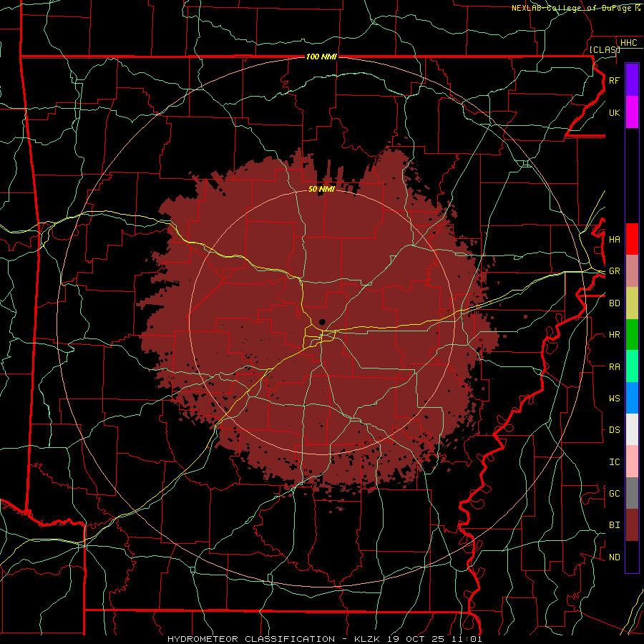Screen dimensions: 644x644
Task: Click the 50 NMI range ring label
Action: tap(321, 189)
